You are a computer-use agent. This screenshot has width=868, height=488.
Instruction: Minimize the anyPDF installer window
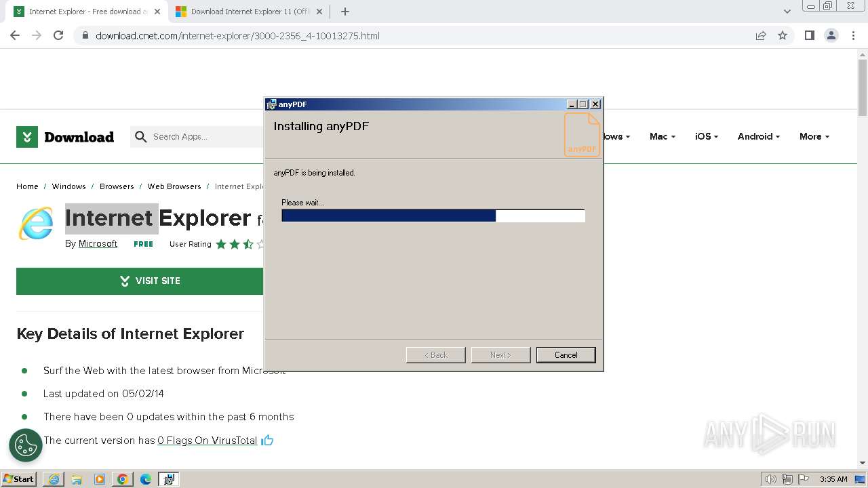pos(572,104)
